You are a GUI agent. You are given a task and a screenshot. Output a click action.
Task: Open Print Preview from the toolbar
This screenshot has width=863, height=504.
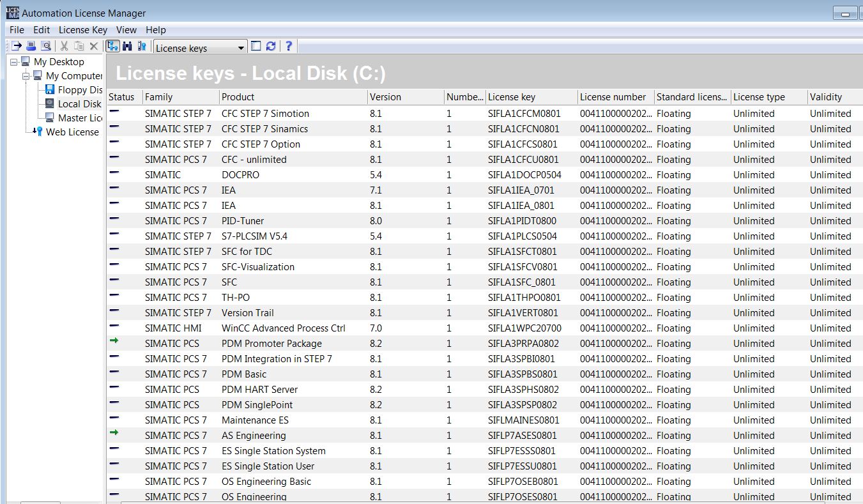[x=45, y=46]
